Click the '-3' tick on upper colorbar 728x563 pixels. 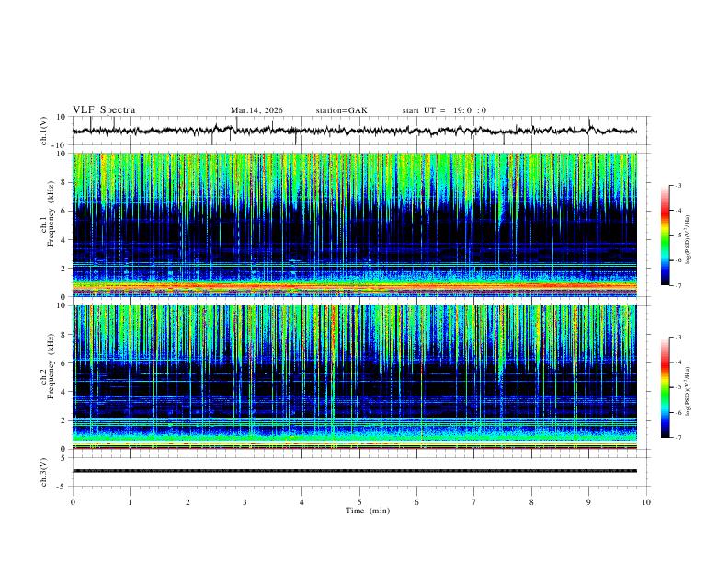677,186
